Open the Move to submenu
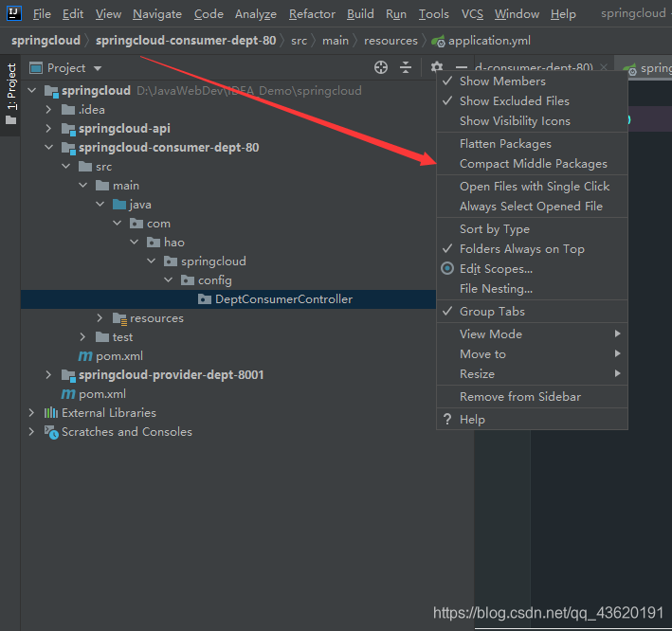672x631 pixels. click(x=532, y=354)
